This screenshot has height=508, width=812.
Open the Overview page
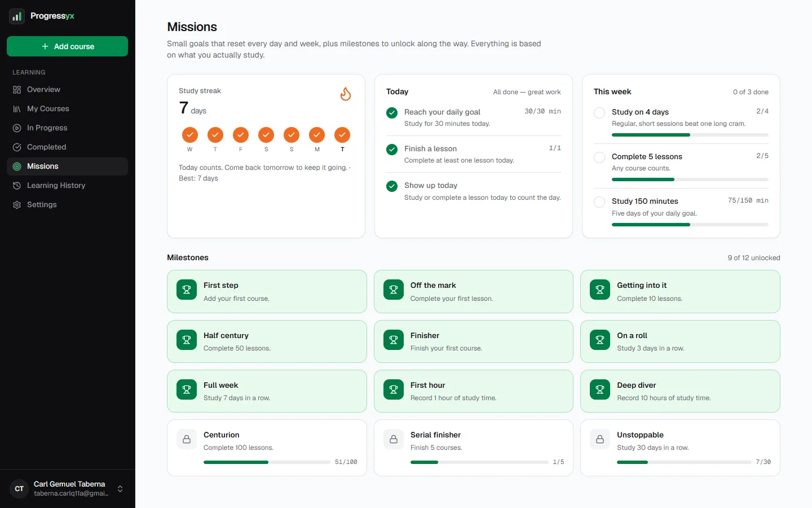click(67, 90)
